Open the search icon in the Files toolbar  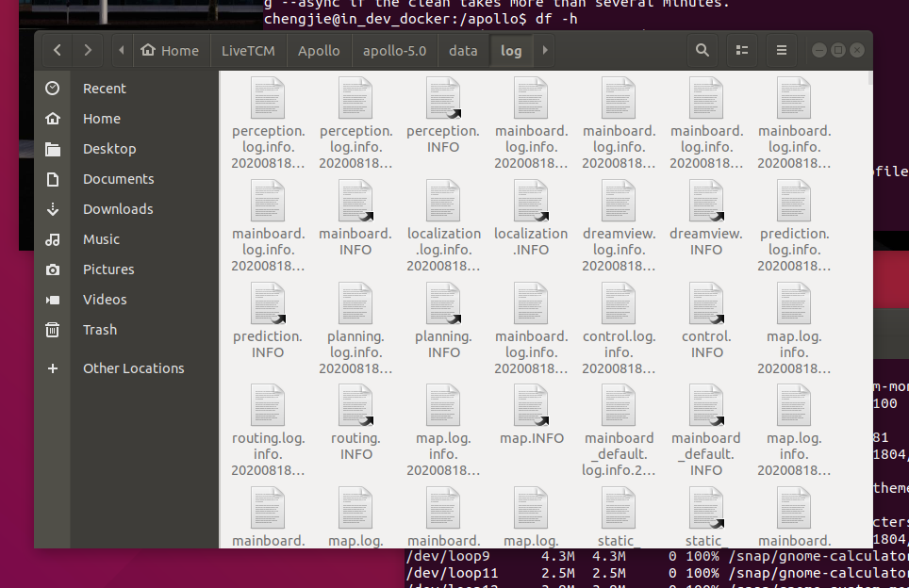[702, 50]
